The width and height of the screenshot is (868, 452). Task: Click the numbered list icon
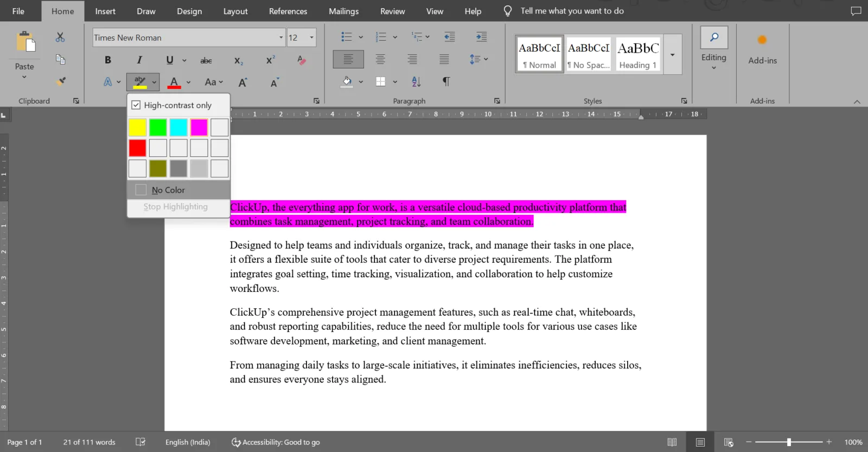[x=381, y=37]
